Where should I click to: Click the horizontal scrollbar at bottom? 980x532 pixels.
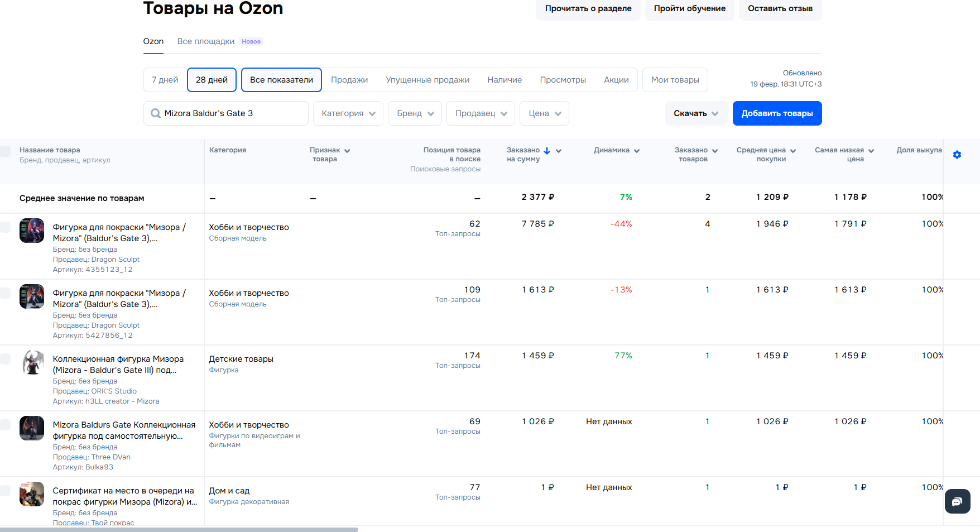click(179, 529)
